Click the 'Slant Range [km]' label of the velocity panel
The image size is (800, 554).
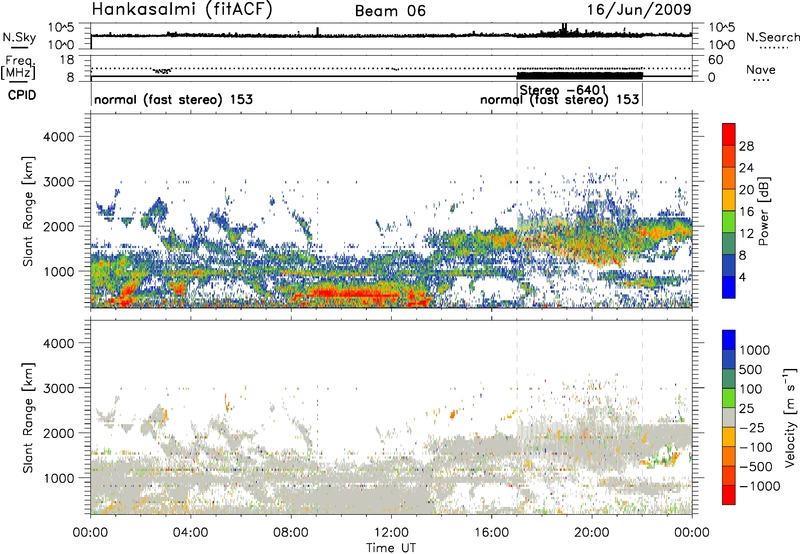[28, 417]
